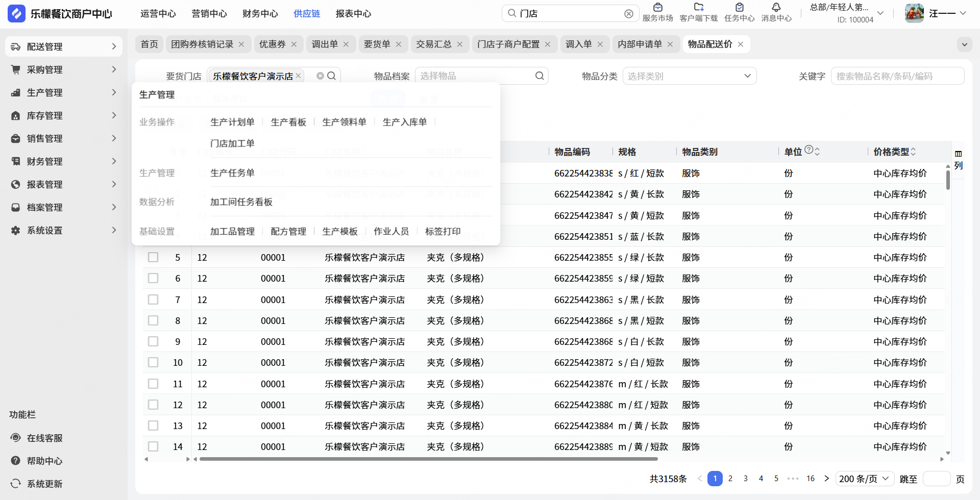980x500 pixels.
Task: Open 生产计划单 in the flyout menu
Action: coord(232,122)
